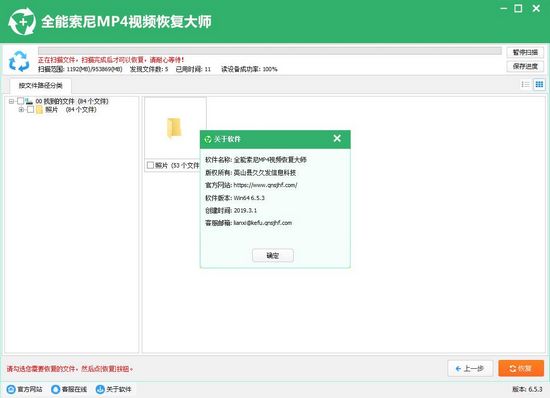Click the 扫描范围 status text

coord(80,69)
